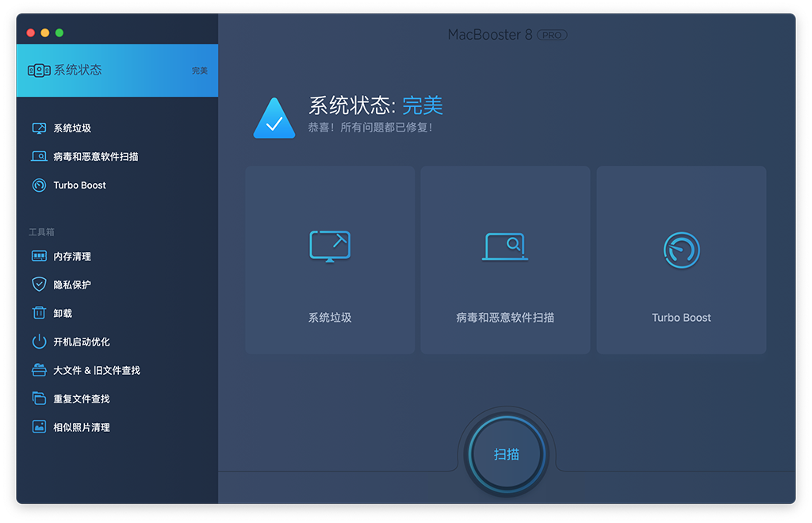812x523 pixels.
Task: Click the MacBooster 8 window title
Action: tap(490, 35)
